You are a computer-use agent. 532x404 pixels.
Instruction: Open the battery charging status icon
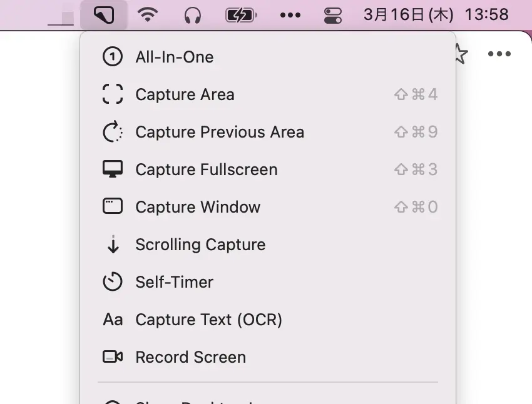(x=241, y=15)
